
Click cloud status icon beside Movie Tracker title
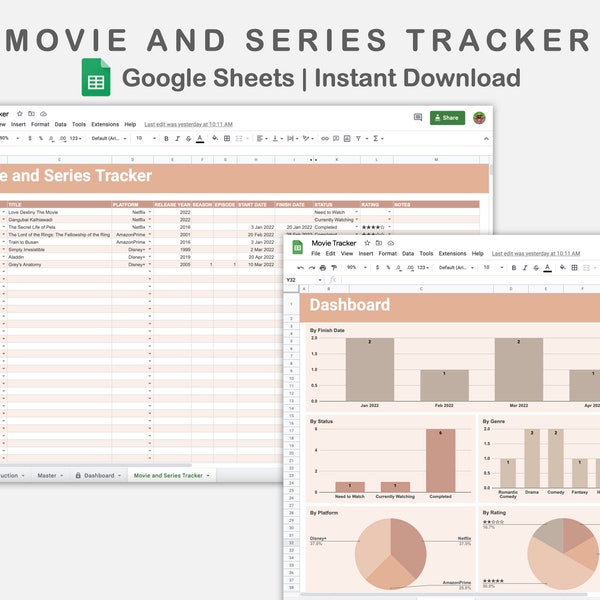click(391, 243)
